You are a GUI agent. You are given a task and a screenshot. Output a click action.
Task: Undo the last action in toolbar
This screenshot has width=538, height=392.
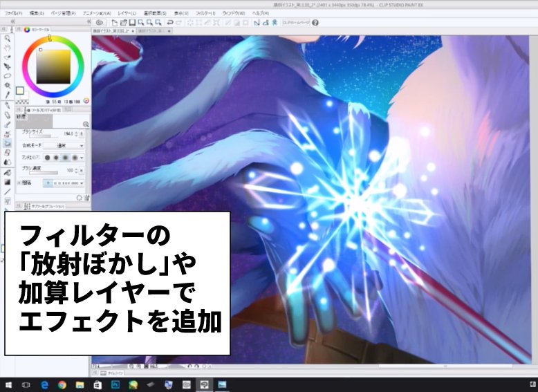pyautogui.click(x=169, y=23)
